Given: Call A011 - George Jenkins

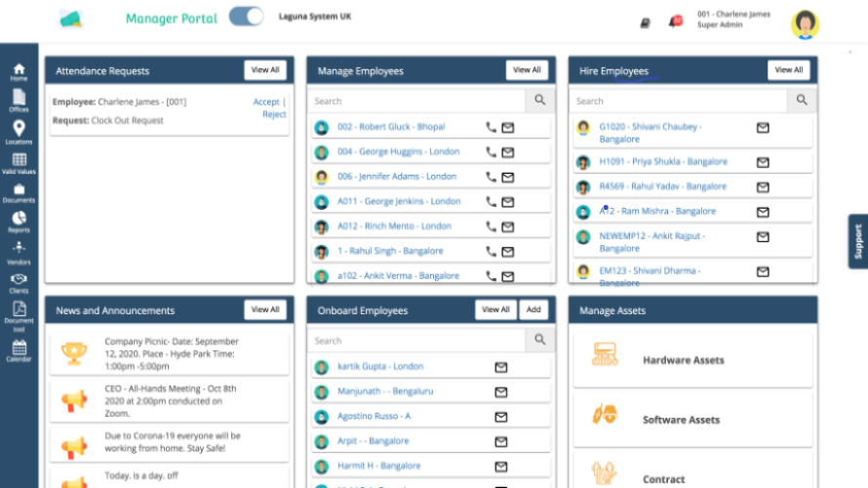Looking at the screenshot, I should point(491,202).
